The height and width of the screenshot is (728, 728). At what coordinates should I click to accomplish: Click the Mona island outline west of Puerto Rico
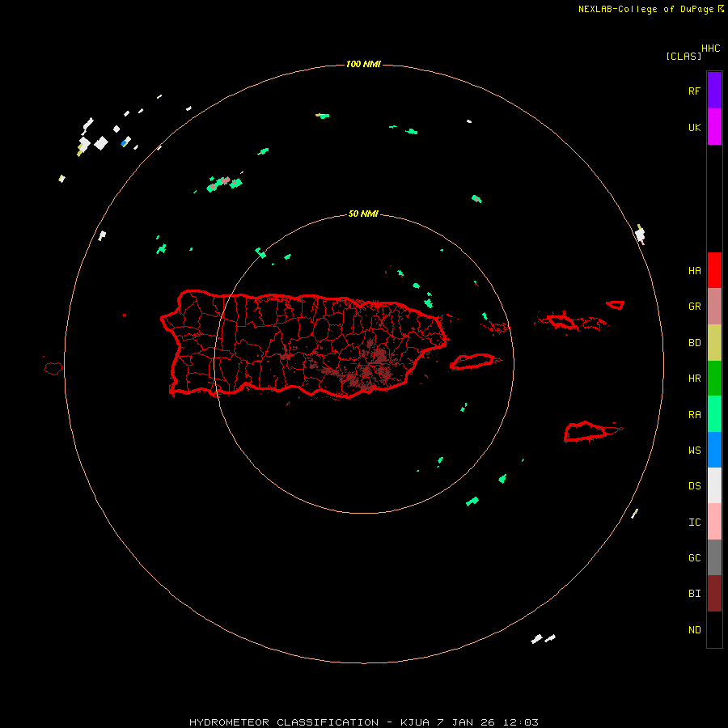click(x=53, y=369)
